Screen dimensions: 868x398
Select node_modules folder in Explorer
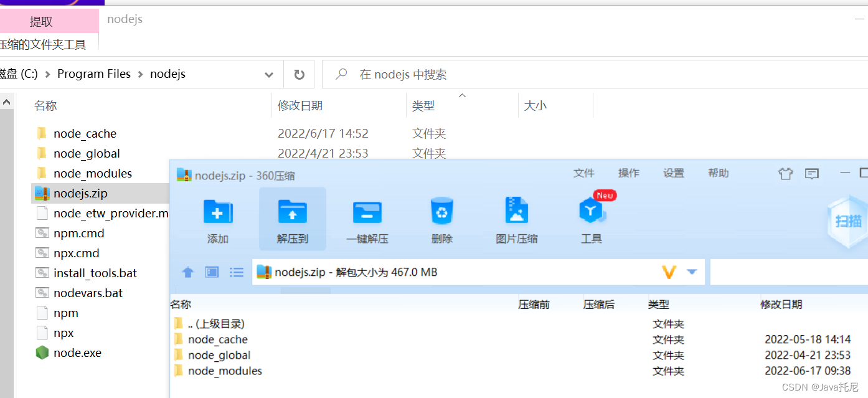click(x=93, y=173)
